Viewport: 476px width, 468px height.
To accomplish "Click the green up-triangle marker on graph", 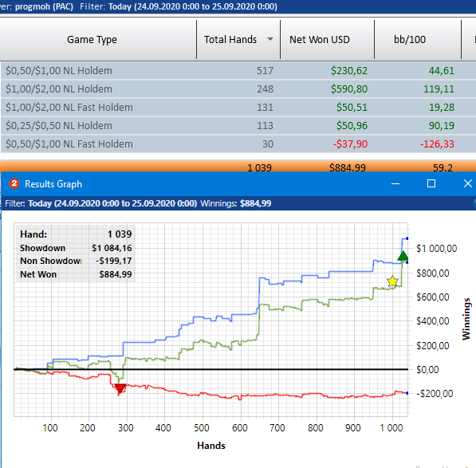I will coord(403,256).
